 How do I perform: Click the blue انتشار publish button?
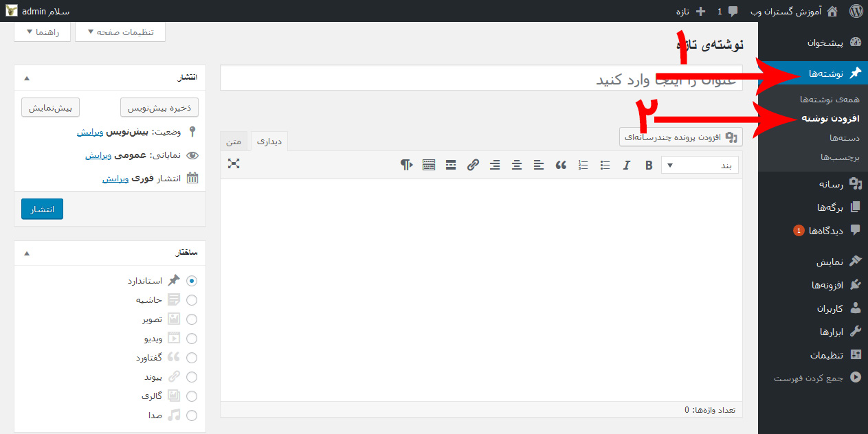click(42, 209)
